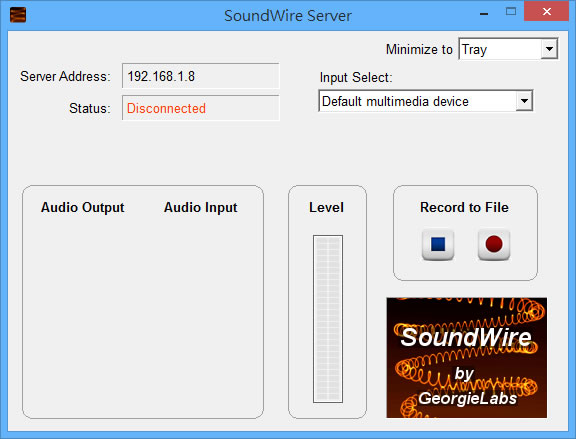Minimize the SoundWire Server window

tap(484, 13)
